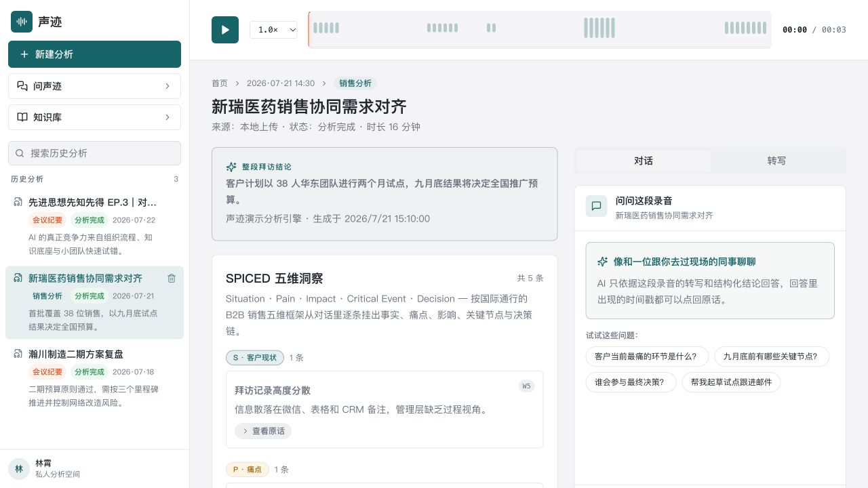This screenshot has height=488, width=868.
Task: Open the 知识库 knowledge base
Action: [94, 117]
